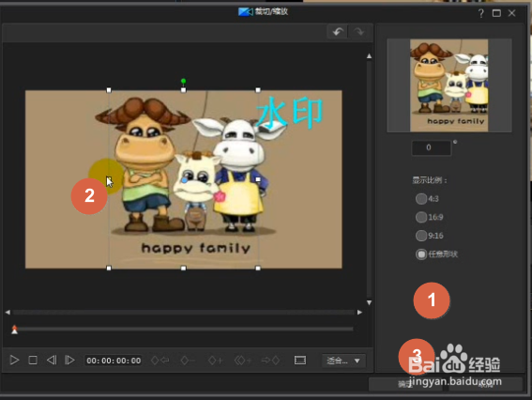Click the redo arrow icon
Image resolution: width=532 pixels, height=400 pixels.
[x=359, y=32]
